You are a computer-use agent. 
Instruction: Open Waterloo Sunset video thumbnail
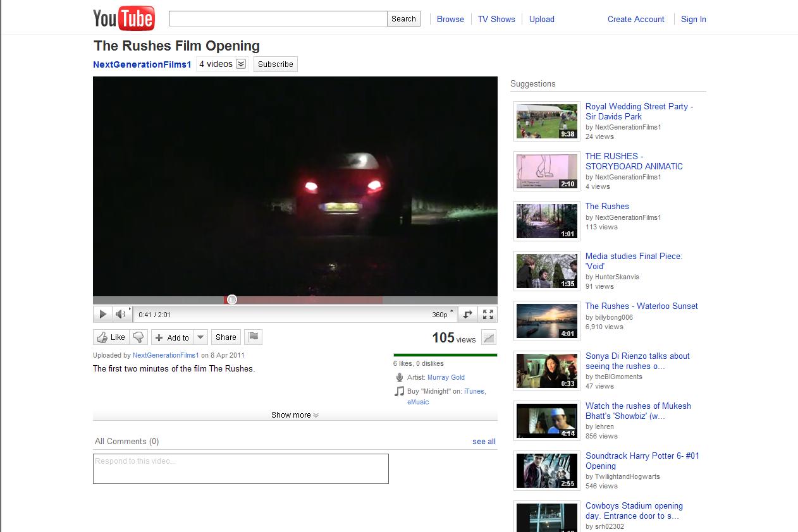point(547,321)
